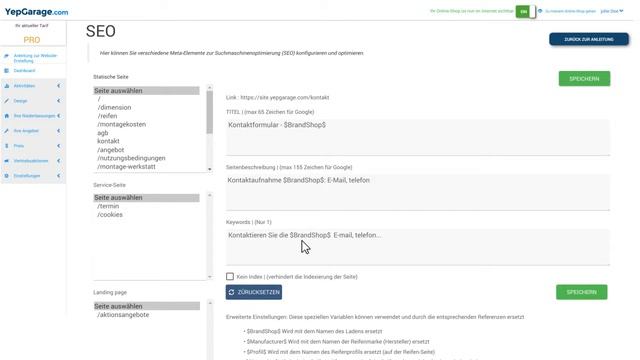The image size is (640, 360).
Task: Click down arrow of Service-Seite list scrollbar
Action: pos(210,277)
